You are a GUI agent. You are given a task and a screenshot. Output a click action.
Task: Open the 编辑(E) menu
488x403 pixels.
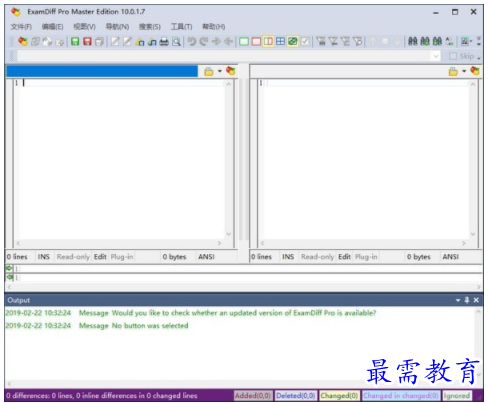click(52, 27)
